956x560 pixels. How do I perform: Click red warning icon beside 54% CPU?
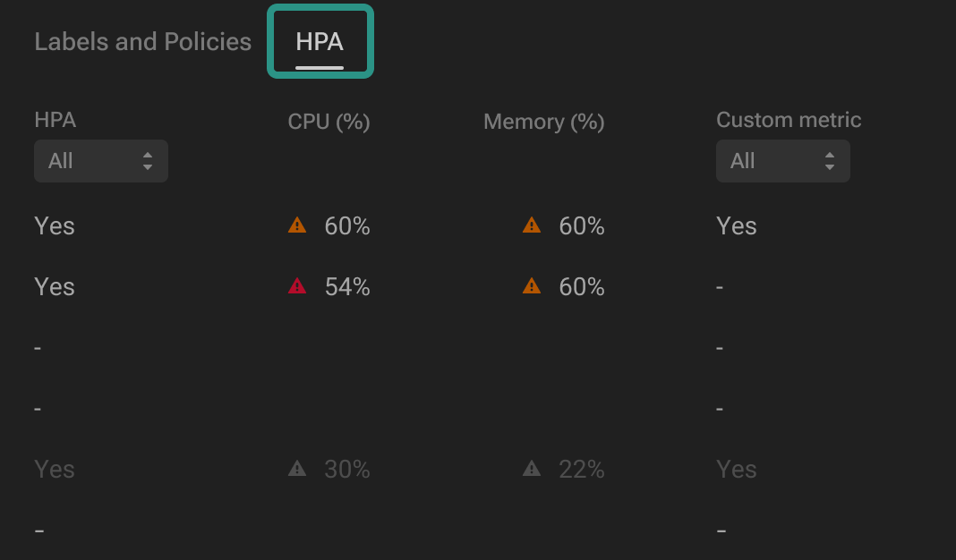pos(297,287)
